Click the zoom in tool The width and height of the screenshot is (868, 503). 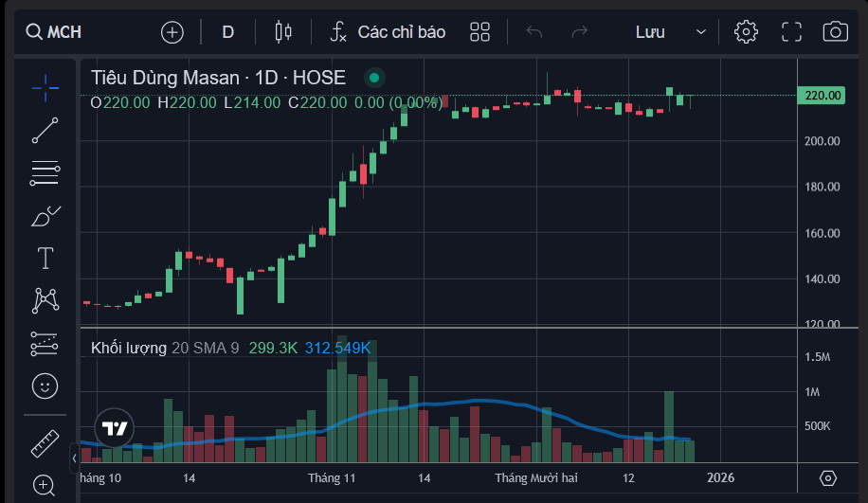45,486
